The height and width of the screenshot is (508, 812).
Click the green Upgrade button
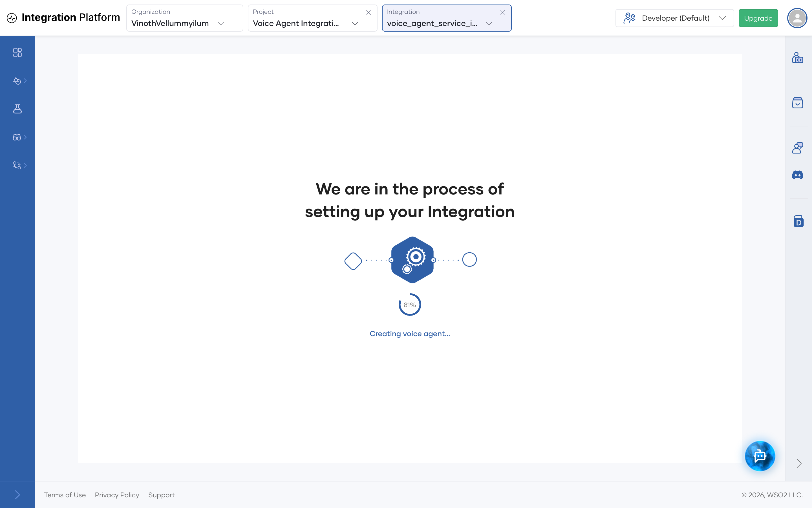coord(758,18)
